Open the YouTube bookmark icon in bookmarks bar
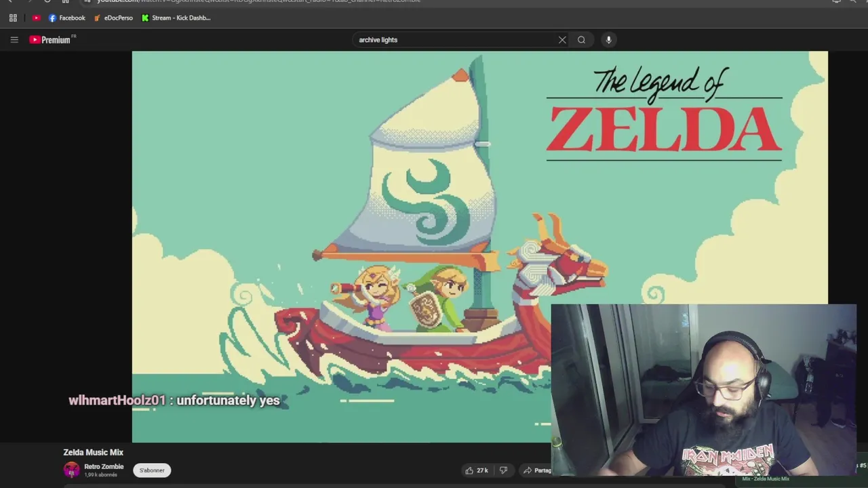Image resolution: width=868 pixels, height=488 pixels. (x=36, y=18)
